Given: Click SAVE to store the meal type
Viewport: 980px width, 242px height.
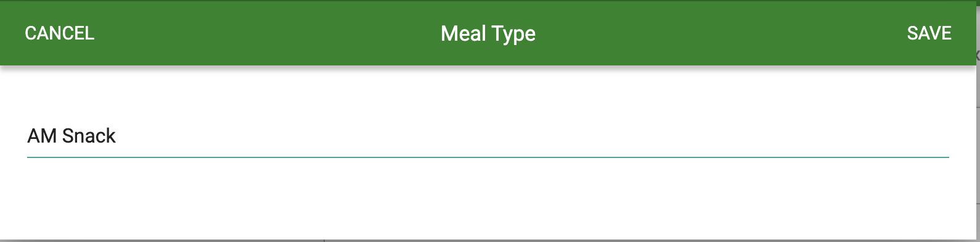Looking at the screenshot, I should tap(929, 33).
